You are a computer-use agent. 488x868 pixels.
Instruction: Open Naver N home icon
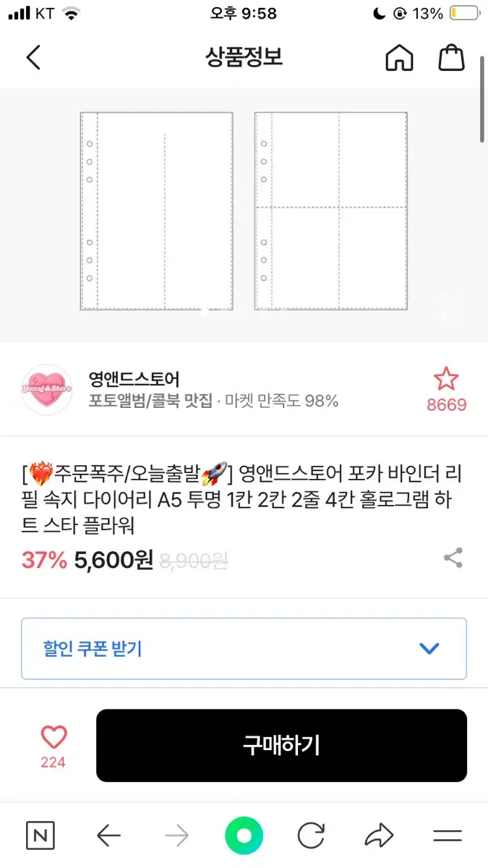pos(40,836)
